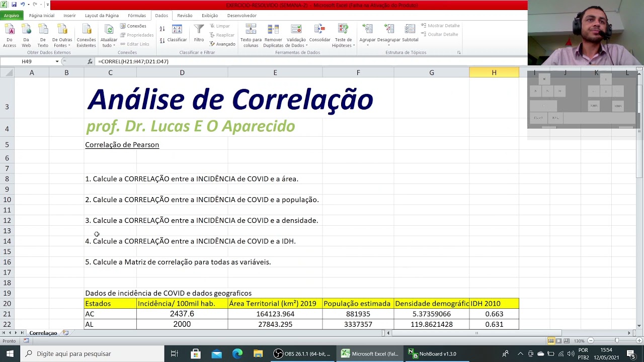
Task: Open File Explorer from the taskbar
Action: click(258, 353)
